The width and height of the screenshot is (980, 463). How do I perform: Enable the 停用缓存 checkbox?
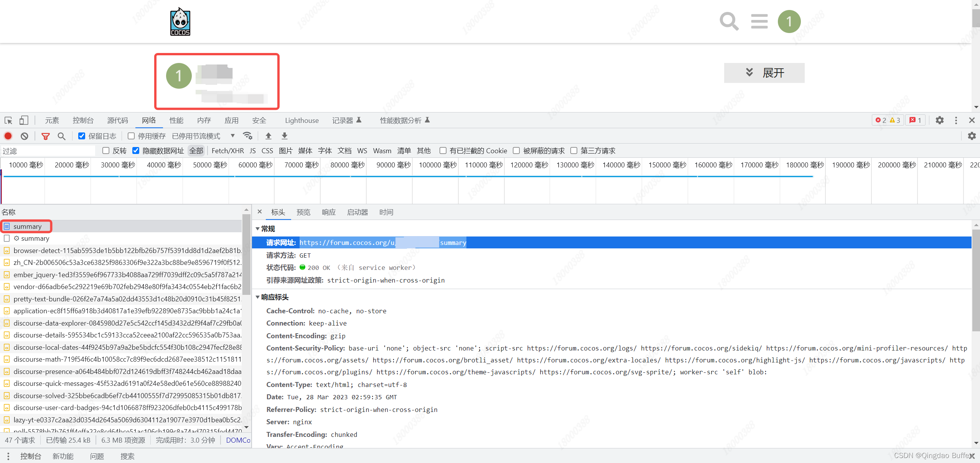pyautogui.click(x=131, y=136)
